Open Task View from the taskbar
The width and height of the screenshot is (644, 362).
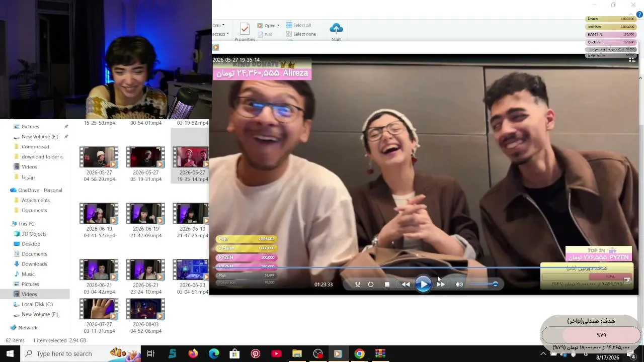pos(150,354)
